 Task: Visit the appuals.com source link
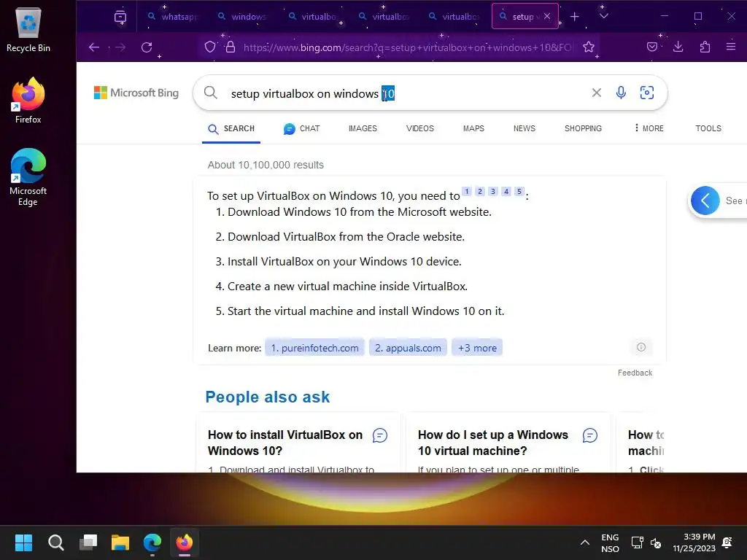point(408,348)
